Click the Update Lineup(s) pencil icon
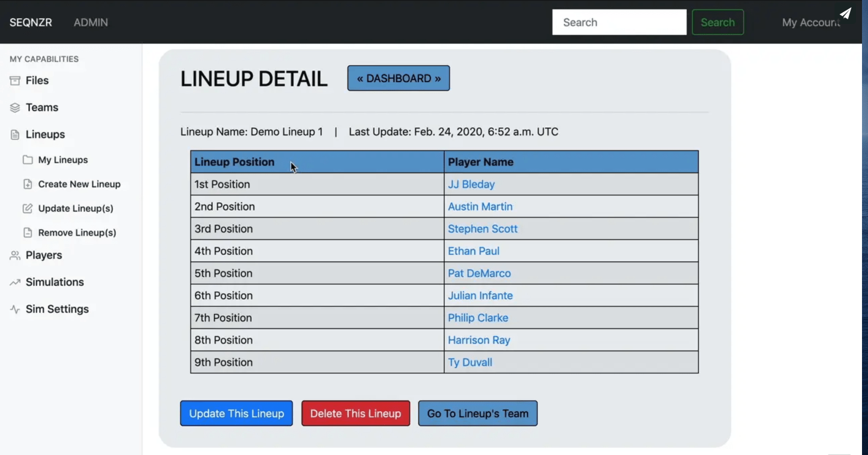The width and height of the screenshot is (868, 455). [x=28, y=209]
